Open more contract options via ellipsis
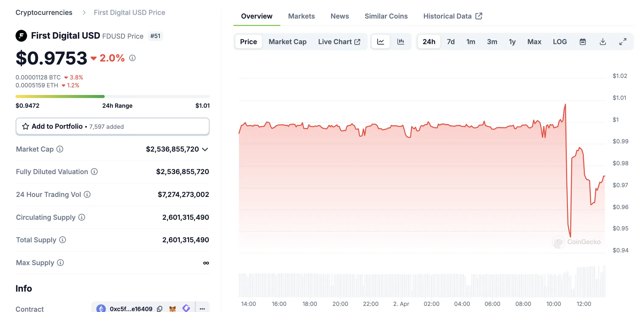 click(x=202, y=308)
